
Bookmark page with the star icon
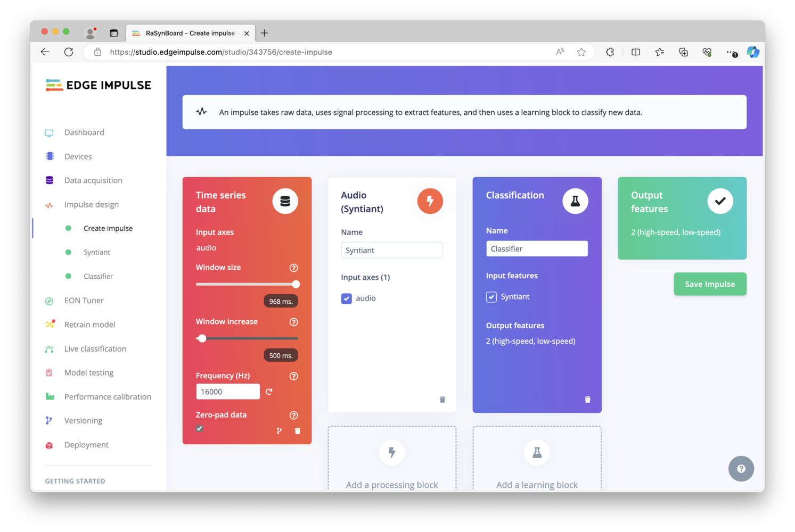tap(581, 52)
